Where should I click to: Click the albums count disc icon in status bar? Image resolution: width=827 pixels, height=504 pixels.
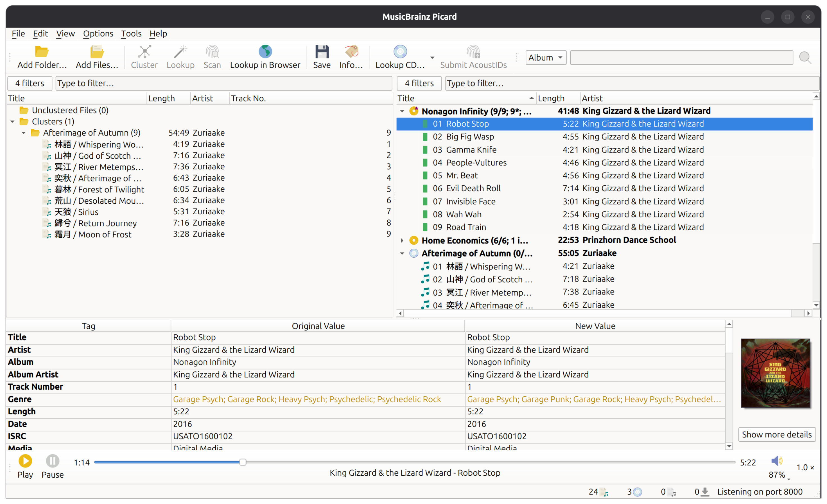pyautogui.click(x=637, y=492)
